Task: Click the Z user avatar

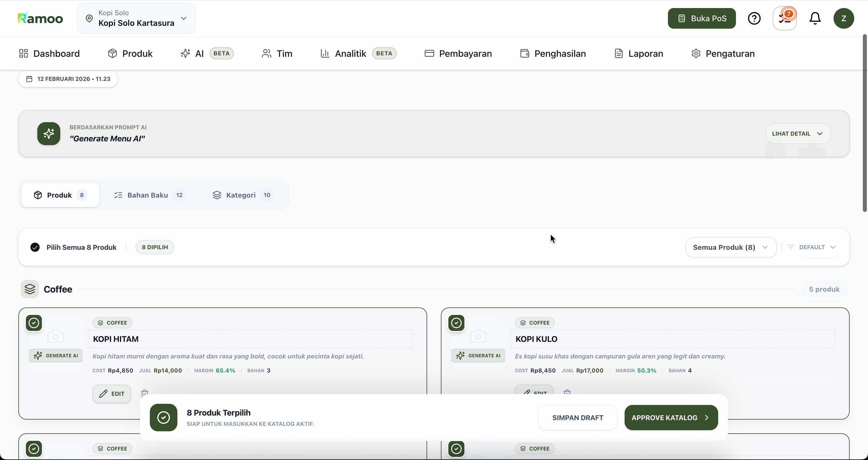Action: tap(843, 18)
